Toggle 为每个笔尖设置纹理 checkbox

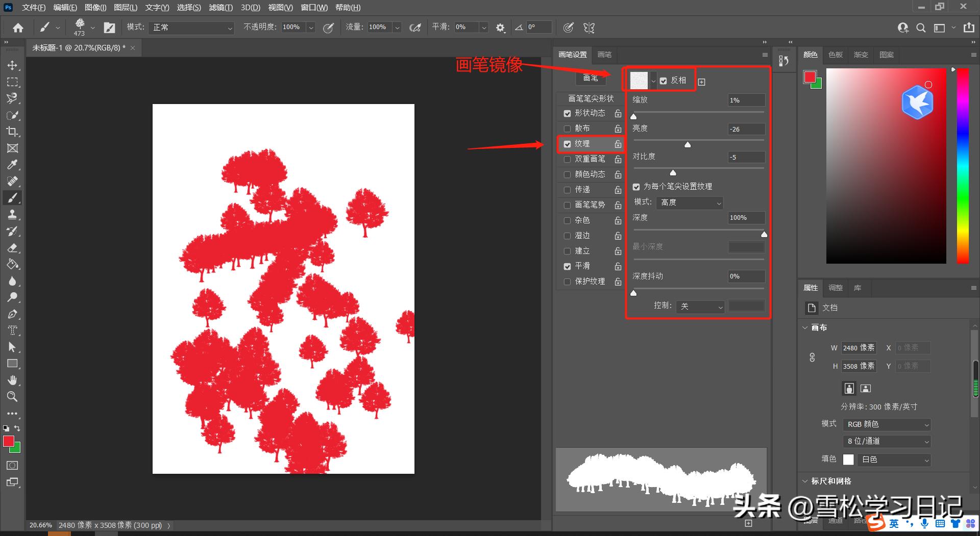(636, 187)
